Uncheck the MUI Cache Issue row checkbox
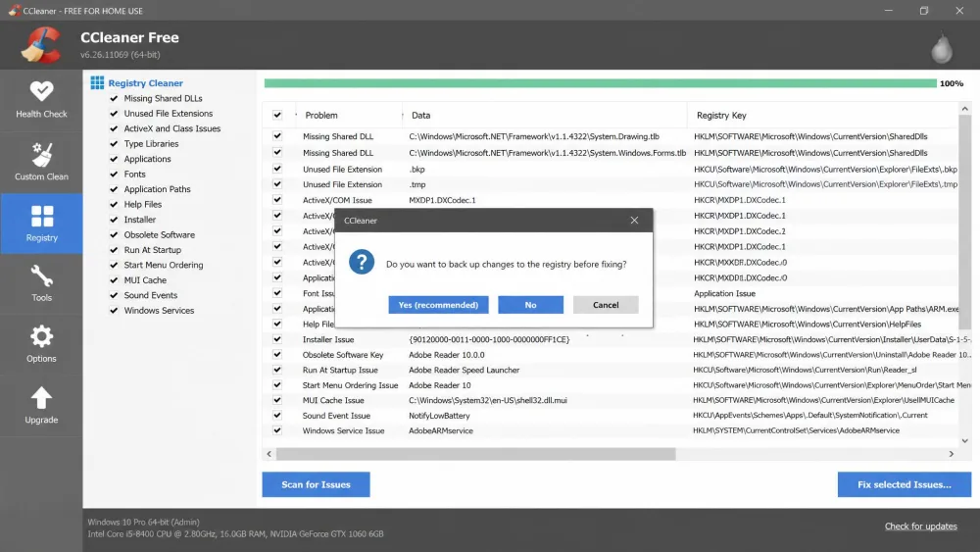This screenshot has width=980, height=552. pyautogui.click(x=277, y=400)
